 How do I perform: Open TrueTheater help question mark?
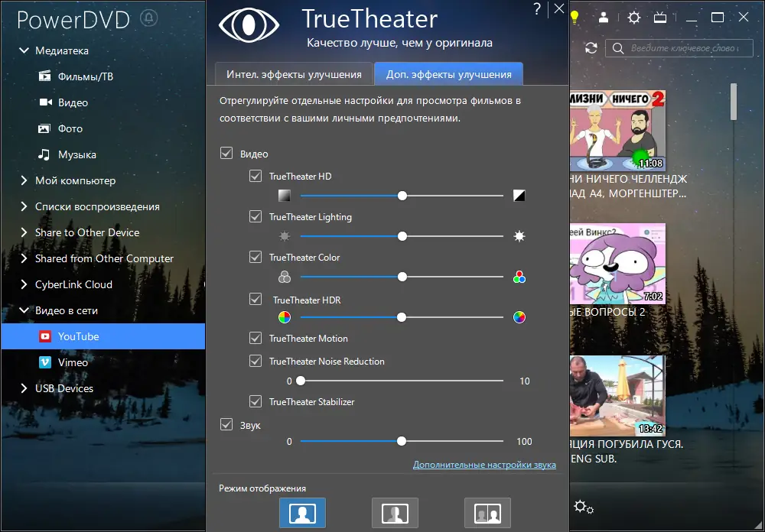click(x=537, y=8)
